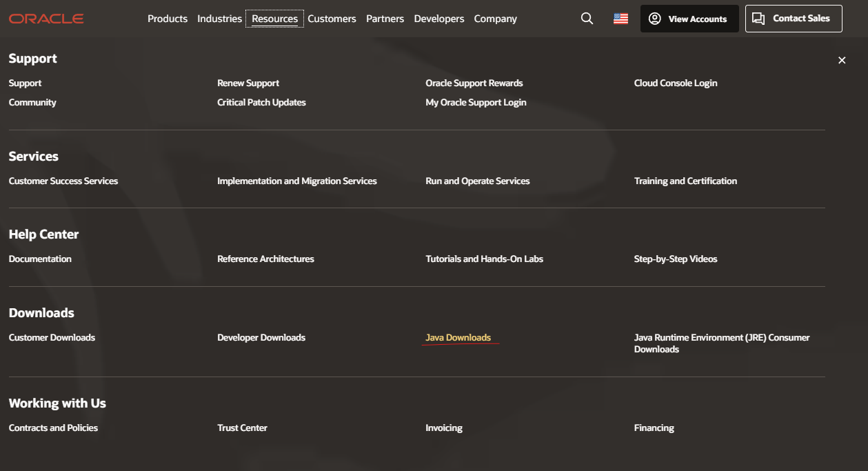
Task: Open the Invoicing link
Action: coord(444,428)
